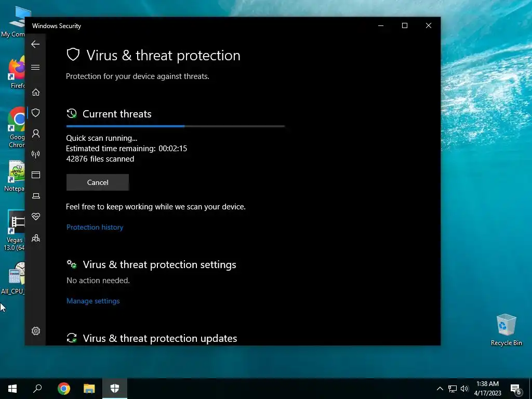Open Family options icon
The height and width of the screenshot is (399, 532).
[36, 238]
